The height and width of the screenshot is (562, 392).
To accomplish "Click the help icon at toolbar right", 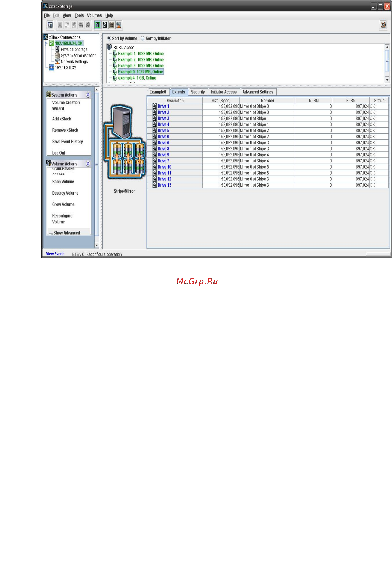I will [x=383, y=25].
